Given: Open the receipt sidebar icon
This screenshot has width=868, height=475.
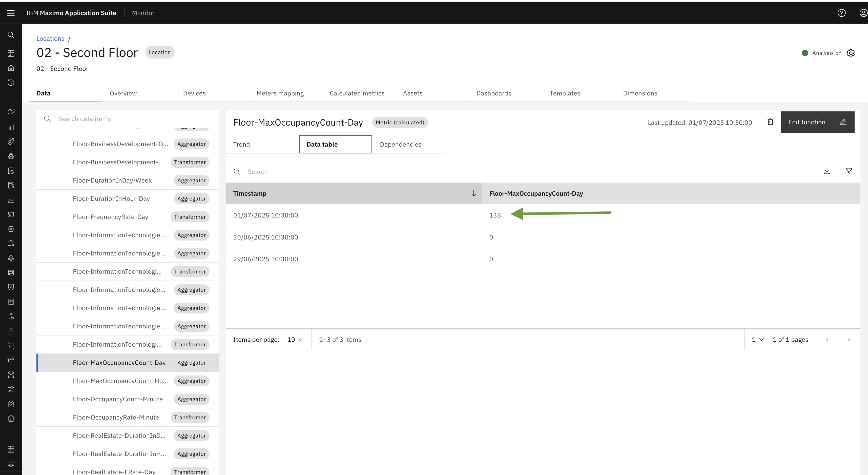Looking at the screenshot, I should tap(11, 302).
